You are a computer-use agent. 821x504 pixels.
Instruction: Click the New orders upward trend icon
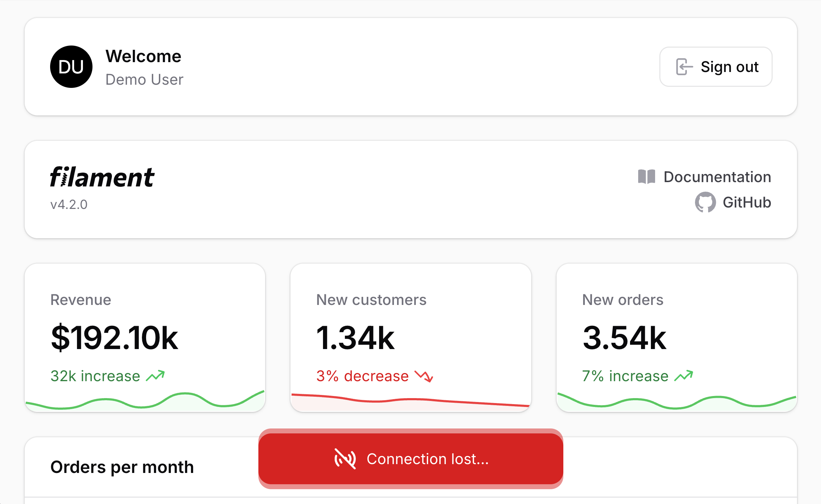pos(684,376)
